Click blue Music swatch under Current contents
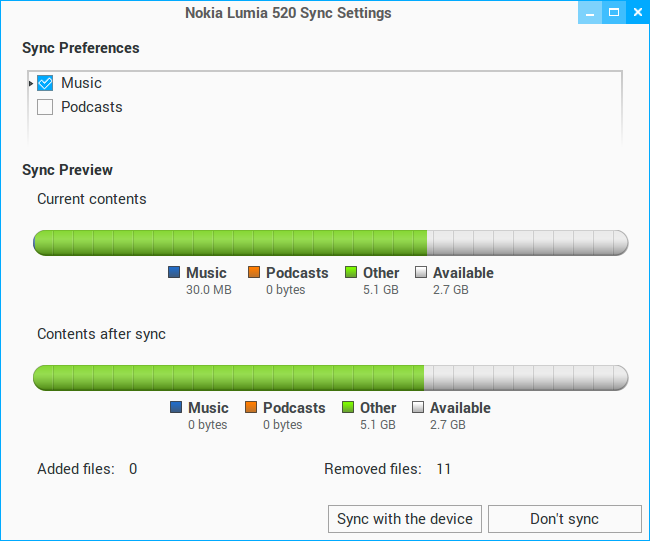 [x=174, y=272]
